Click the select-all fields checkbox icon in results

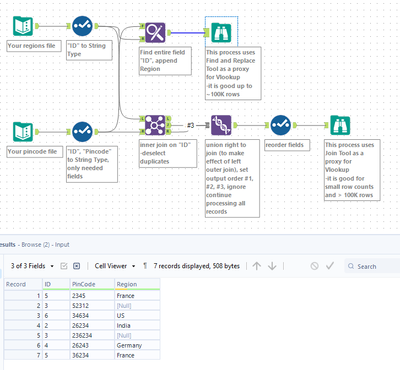(64, 266)
